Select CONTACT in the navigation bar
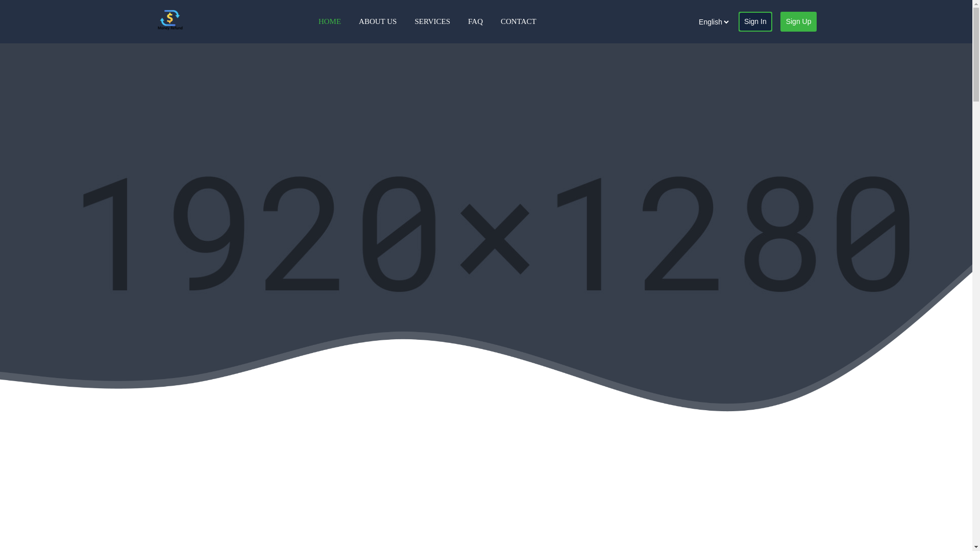 click(x=518, y=21)
